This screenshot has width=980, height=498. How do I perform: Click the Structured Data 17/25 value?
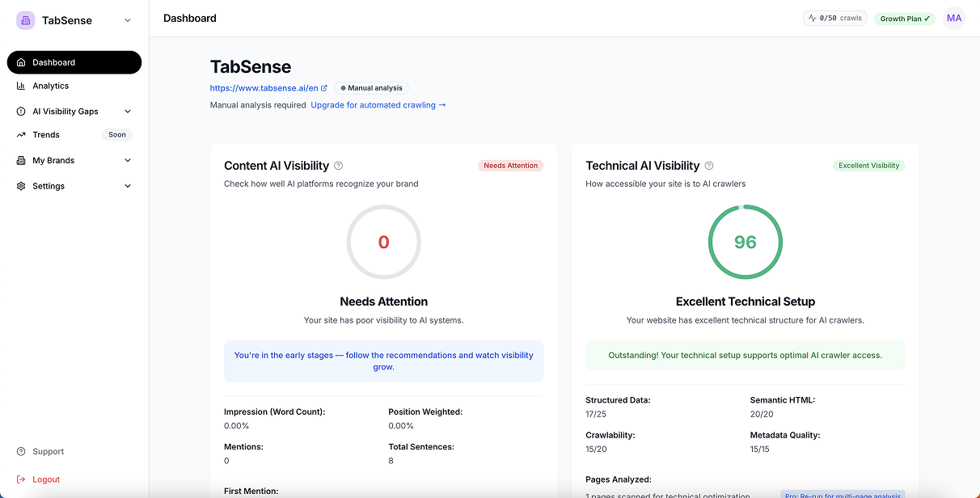pyautogui.click(x=597, y=414)
